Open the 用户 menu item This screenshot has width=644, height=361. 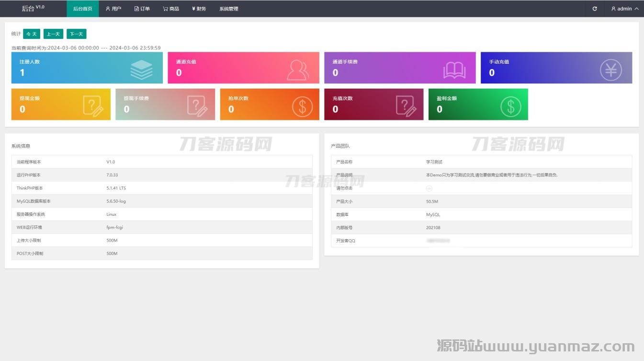pyautogui.click(x=113, y=9)
